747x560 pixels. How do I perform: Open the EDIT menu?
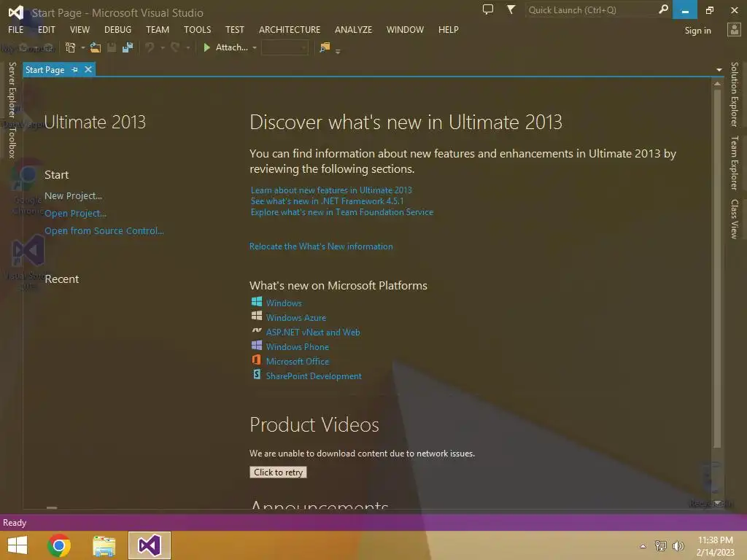click(x=46, y=29)
